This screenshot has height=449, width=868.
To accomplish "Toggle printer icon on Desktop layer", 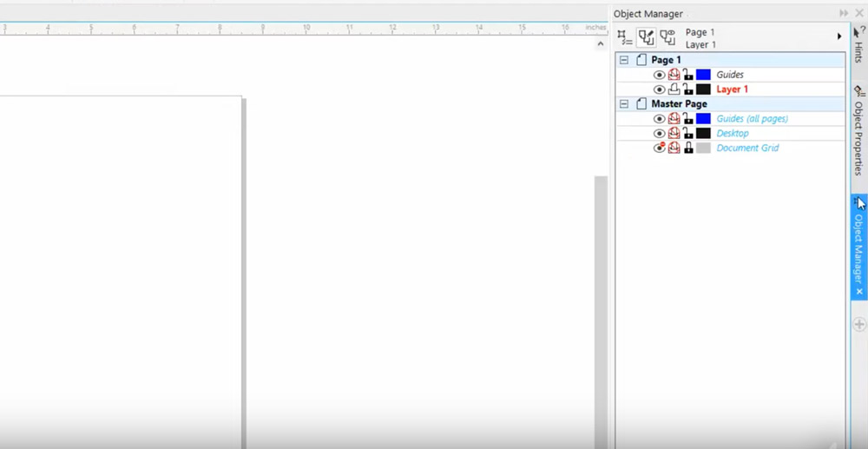I will pos(674,134).
